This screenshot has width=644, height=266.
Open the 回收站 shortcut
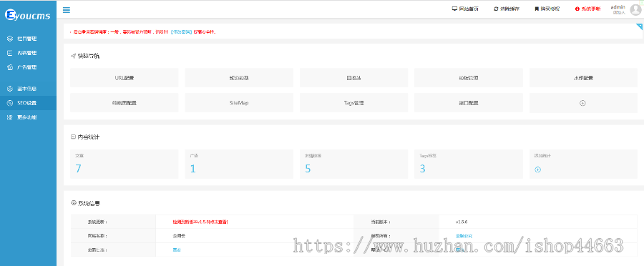tap(353, 77)
